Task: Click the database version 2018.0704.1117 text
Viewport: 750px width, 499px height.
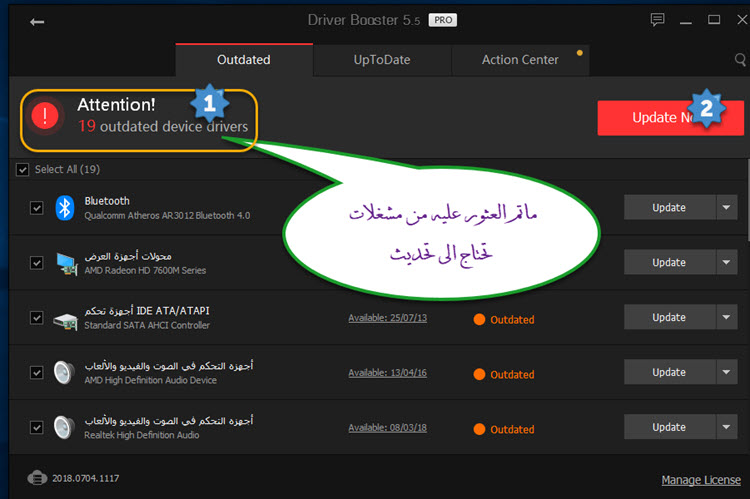Action: (x=86, y=478)
